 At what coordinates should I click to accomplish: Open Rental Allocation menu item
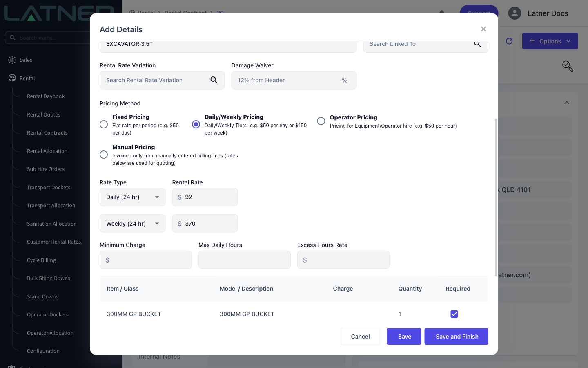point(47,151)
